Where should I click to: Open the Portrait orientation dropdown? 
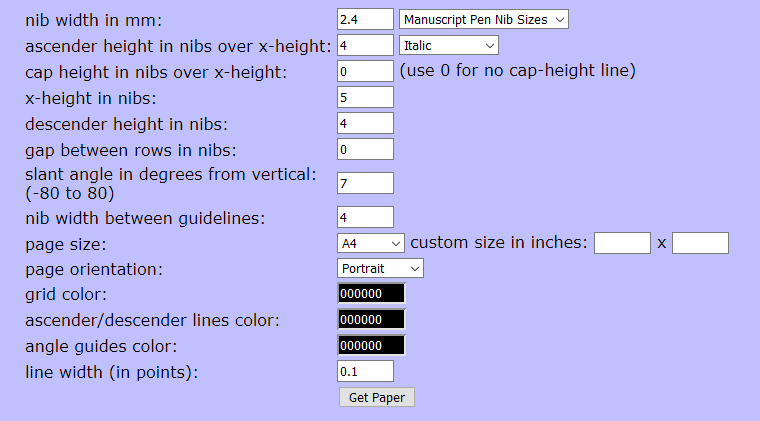[x=381, y=268]
